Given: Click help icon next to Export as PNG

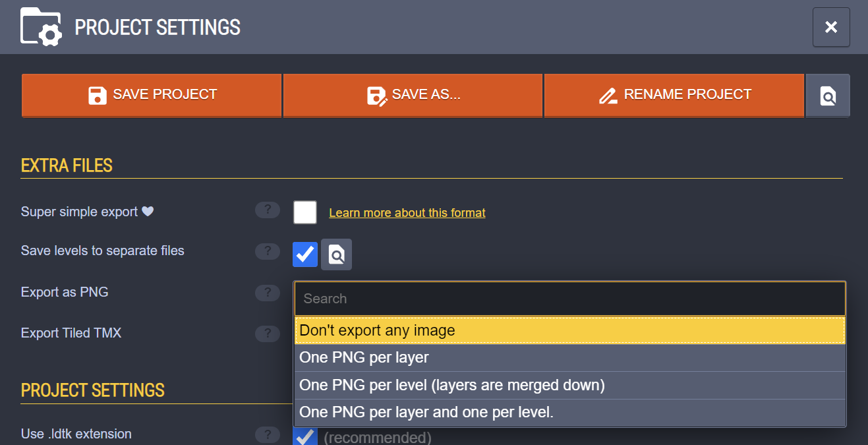Looking at the screenshot, I should tap(268, 293).
